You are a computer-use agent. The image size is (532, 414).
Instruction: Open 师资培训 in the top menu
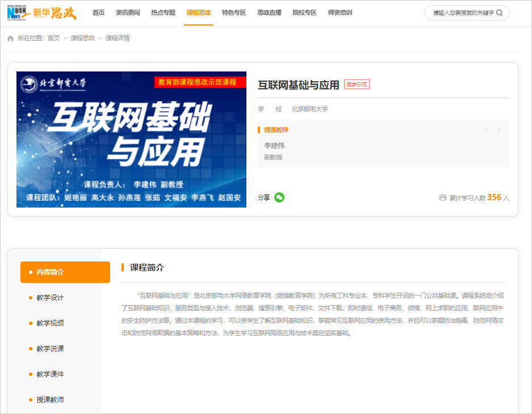(x=340, y=13)
